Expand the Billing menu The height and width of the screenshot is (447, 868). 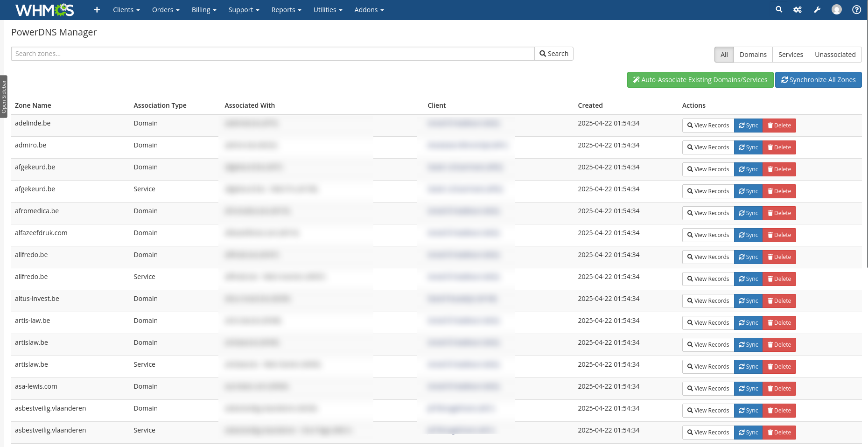[204, 10]
